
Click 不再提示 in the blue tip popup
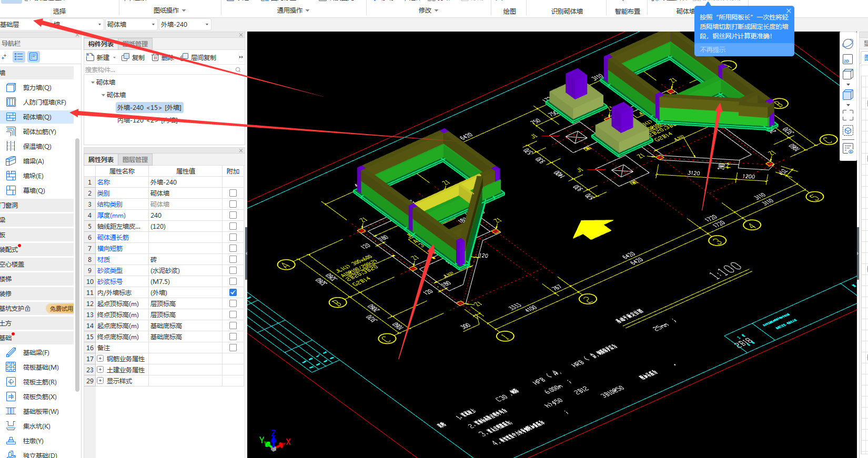pos(713,50)
